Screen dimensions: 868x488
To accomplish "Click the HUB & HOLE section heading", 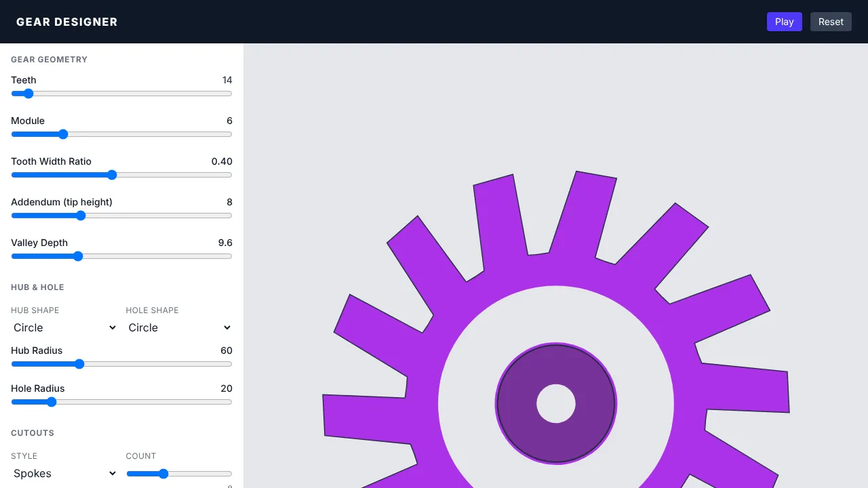I will 37,287.
